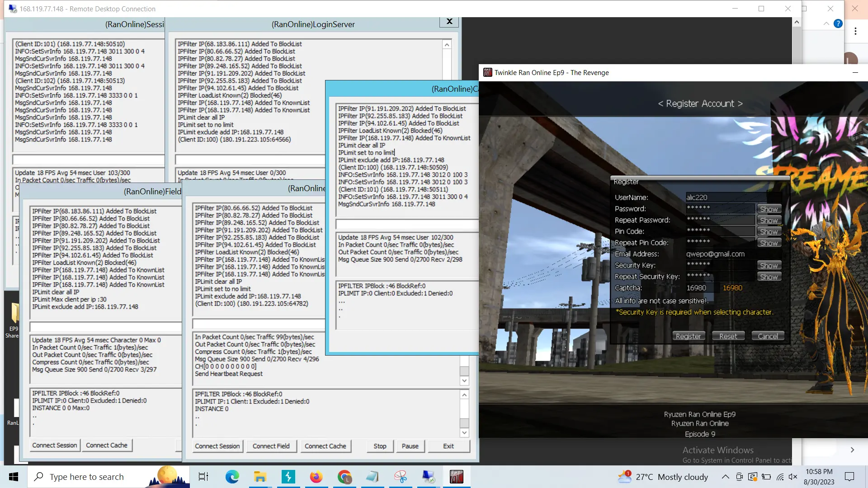
Task: Open Google Chrome from the taskbar
Action: coord(344,477)
